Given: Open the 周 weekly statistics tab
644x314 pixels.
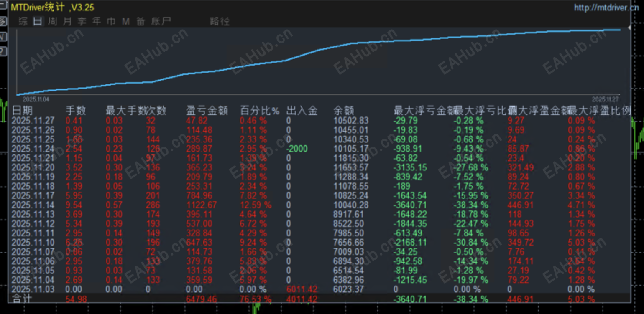Looking at the screenshot, I should [52, 21].
